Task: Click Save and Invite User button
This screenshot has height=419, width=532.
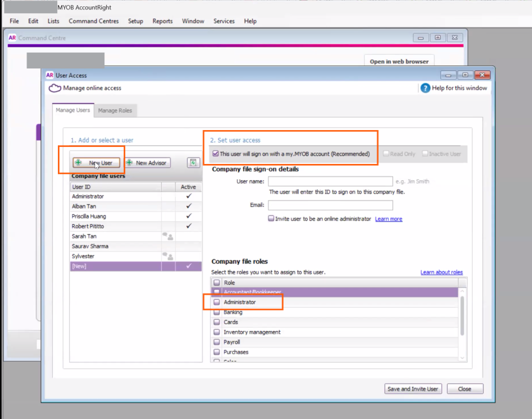Action: 413,389
